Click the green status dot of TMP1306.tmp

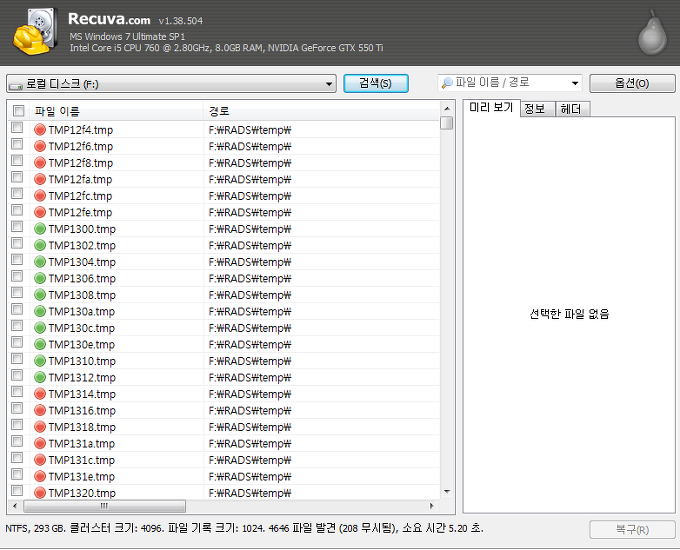40,278
